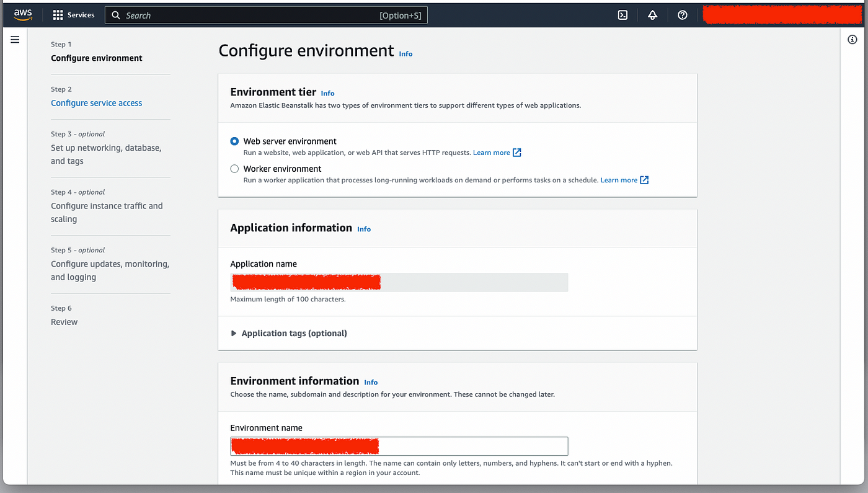Select Web server environment radio
Screen dimensions: 868x493
click(x=234, y=141)
